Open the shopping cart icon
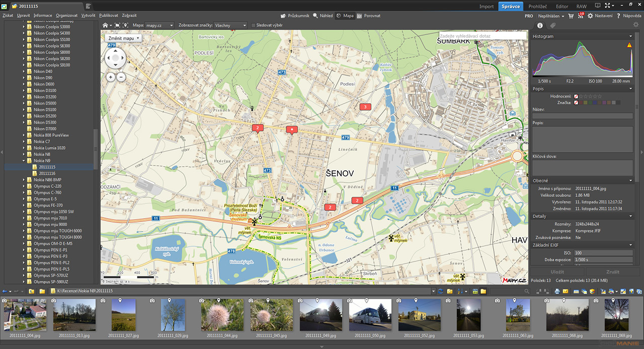644x349 pixels. (571, 16)
